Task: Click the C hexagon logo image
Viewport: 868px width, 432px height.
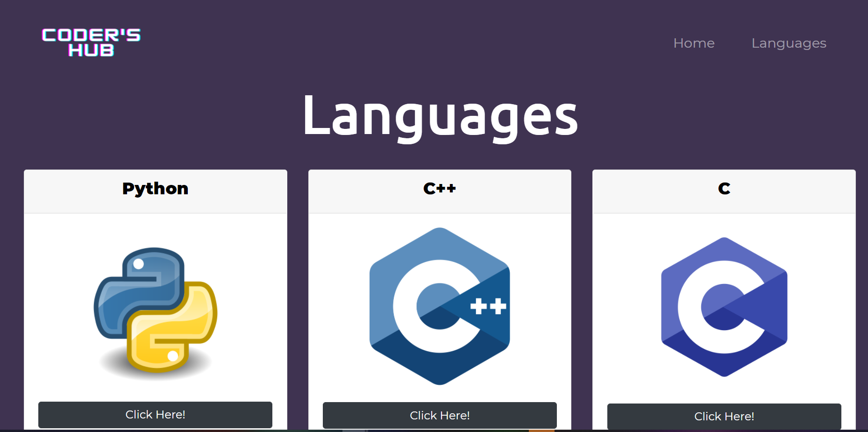Action: pos(724,307)
